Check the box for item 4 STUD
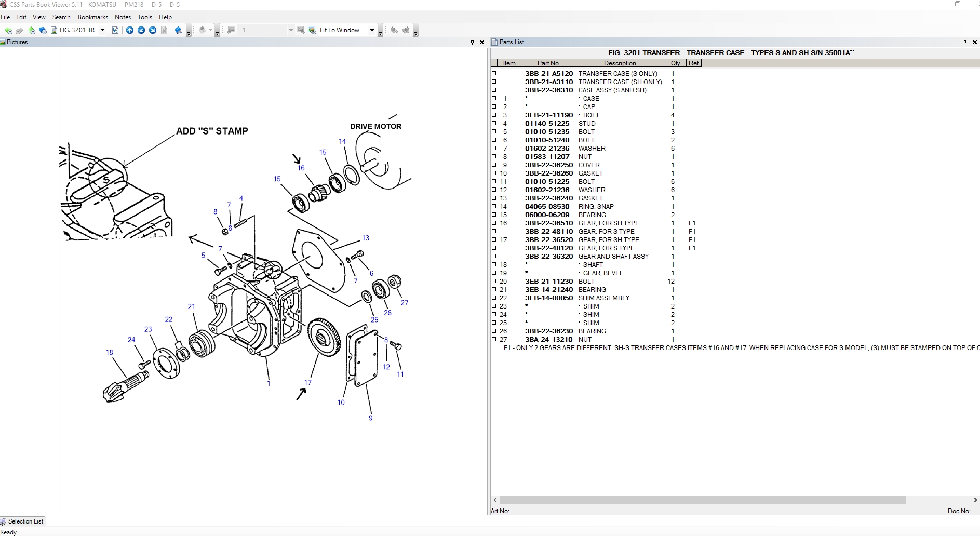This screenshot has width=980, height=536. (494, 123)
